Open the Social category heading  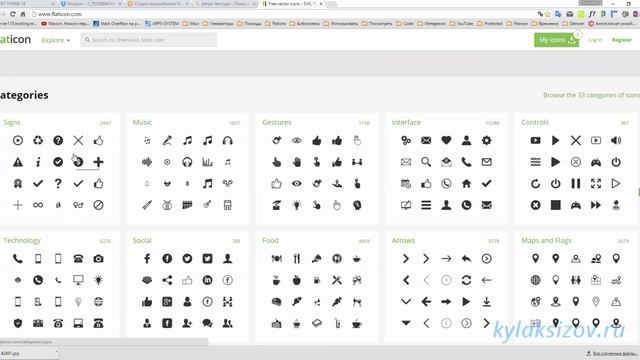point(142,241)
